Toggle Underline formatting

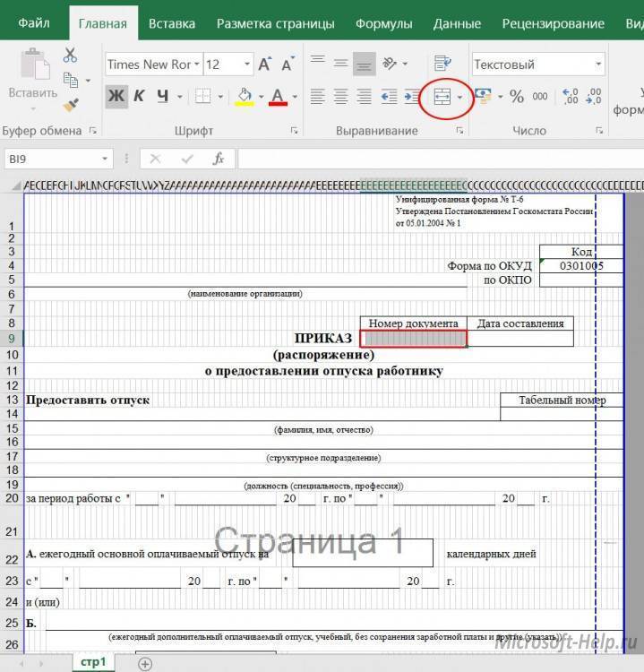[x=162, y=97]
